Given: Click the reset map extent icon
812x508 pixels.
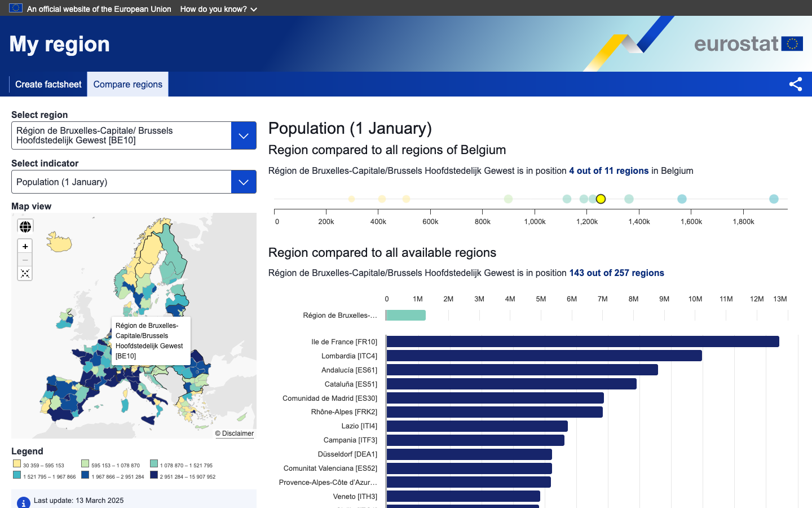Looking at the screenshot, I should click(x=25, y=274).
